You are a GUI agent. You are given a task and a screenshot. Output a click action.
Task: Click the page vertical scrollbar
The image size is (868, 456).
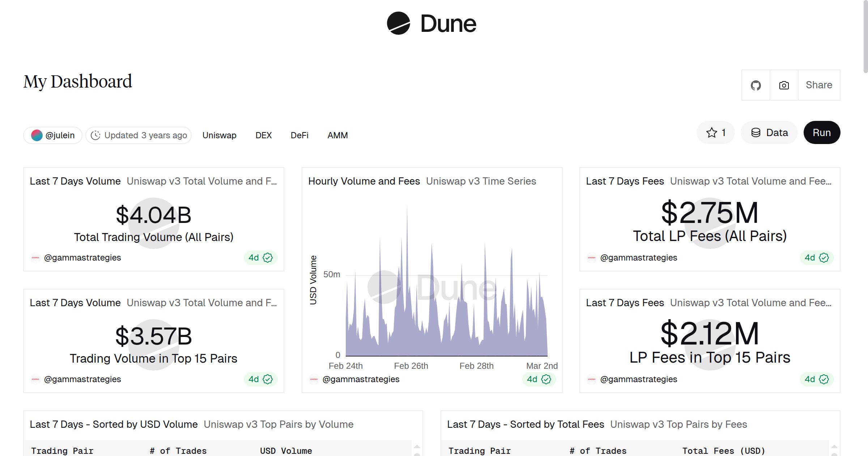click(x=865, y=36)
